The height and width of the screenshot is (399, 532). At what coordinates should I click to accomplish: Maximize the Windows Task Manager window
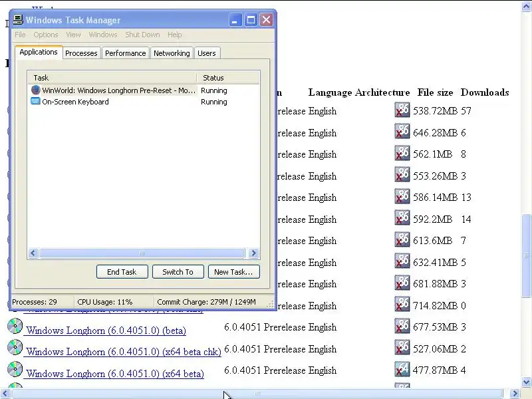tap(251, 20)
